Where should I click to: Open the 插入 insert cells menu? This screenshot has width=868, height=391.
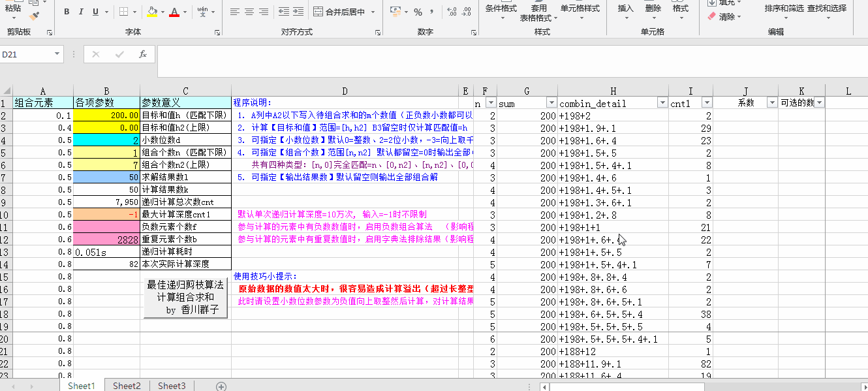pyautogui.click(x=625, y=11)
